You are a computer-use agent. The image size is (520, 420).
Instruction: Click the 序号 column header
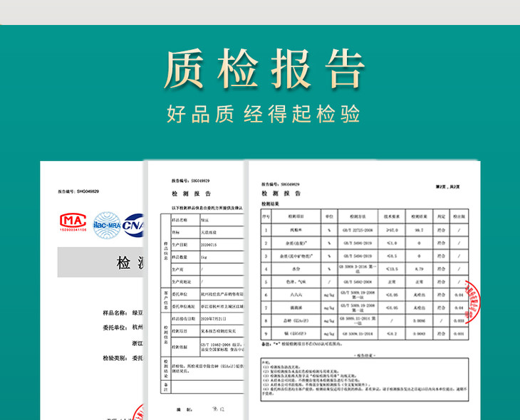point(265,215)
